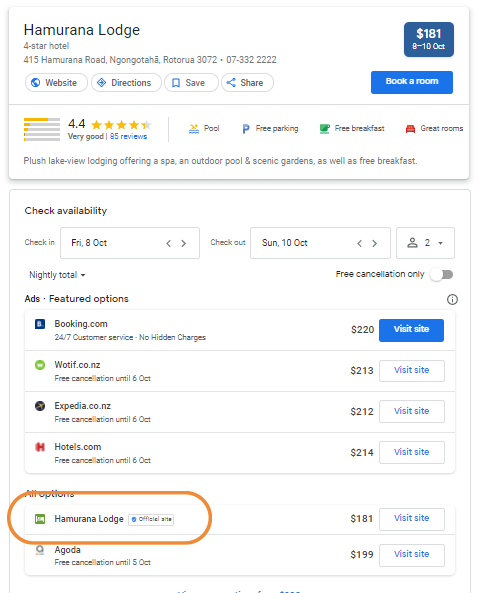The height and width of the screenshot is (593, 479).
Task: Open the guests count dropdown
Action: tap(425, 243)
